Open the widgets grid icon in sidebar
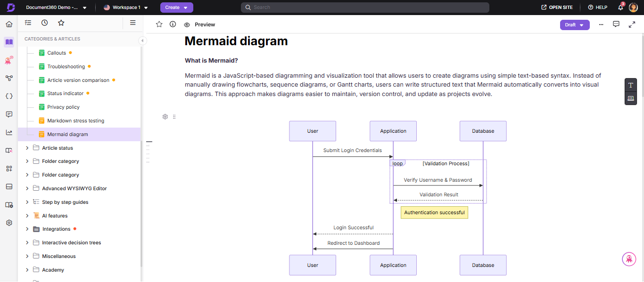 tap(9, 169)
